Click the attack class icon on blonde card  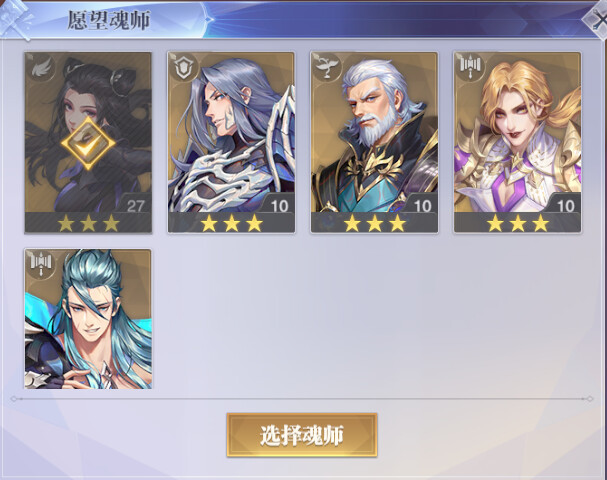469,68
